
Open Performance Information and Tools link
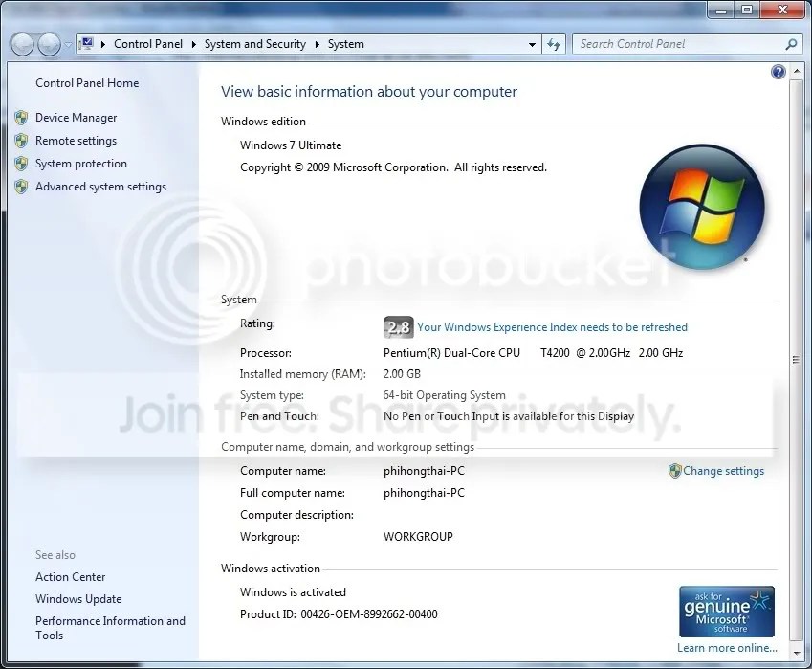click(x=110, y=628)
